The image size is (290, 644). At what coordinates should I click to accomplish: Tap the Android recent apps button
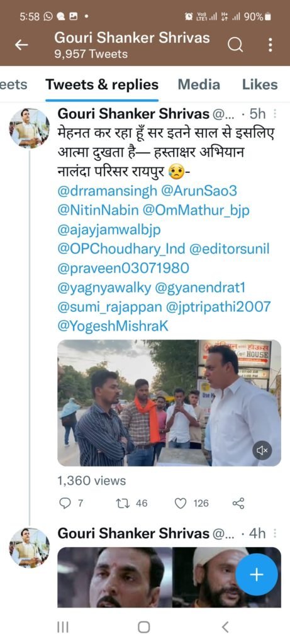62,627
